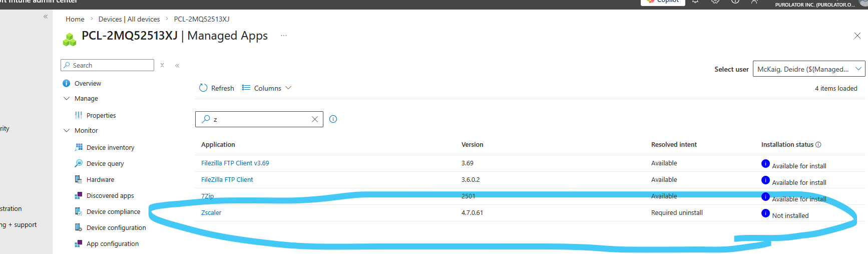
Task: Open Device inventory from the sidebar
Action: pyautogui.click(x=110, y=148)
